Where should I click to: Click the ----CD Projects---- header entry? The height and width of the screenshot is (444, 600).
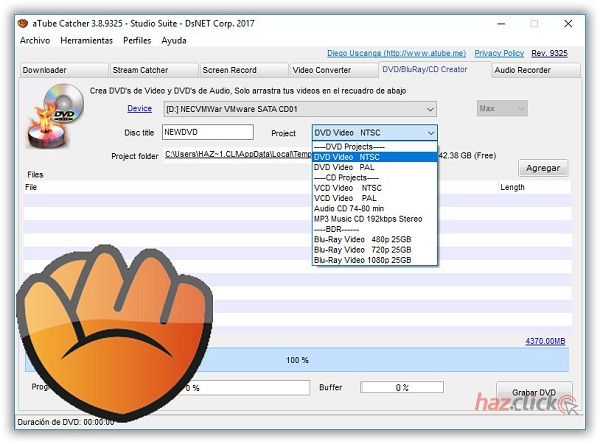click(375, 178)
